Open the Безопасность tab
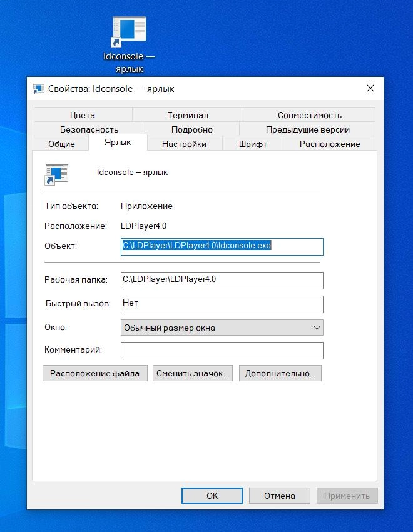The image size is (413, 532). [x=89, y=129]
